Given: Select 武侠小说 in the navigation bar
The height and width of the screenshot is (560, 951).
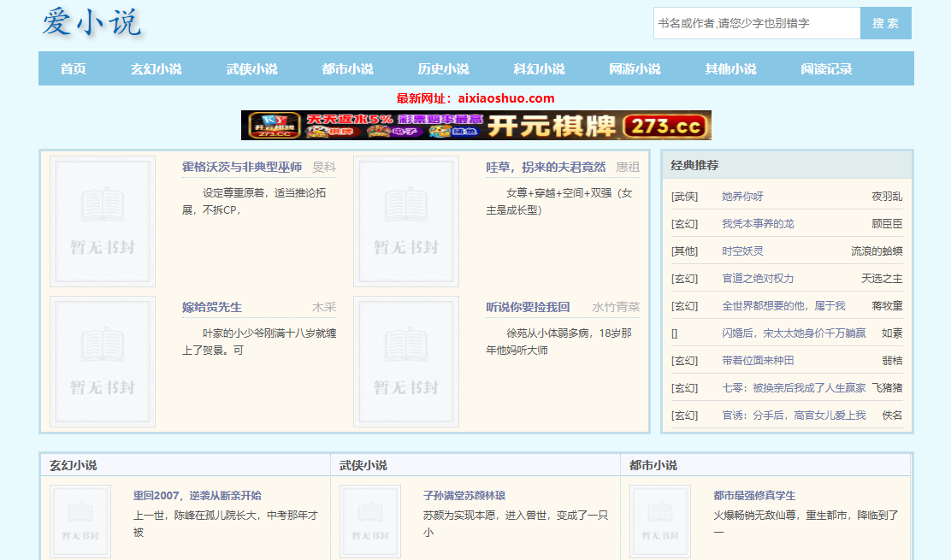Looking at the screenshot, I should (x=251, y=69).
